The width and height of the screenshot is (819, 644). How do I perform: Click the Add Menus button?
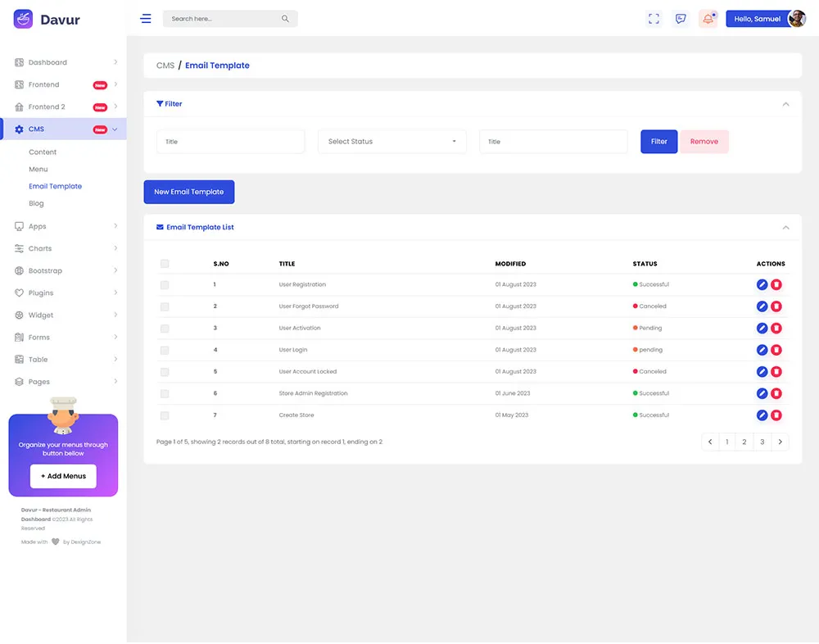(x=63, y=476)
